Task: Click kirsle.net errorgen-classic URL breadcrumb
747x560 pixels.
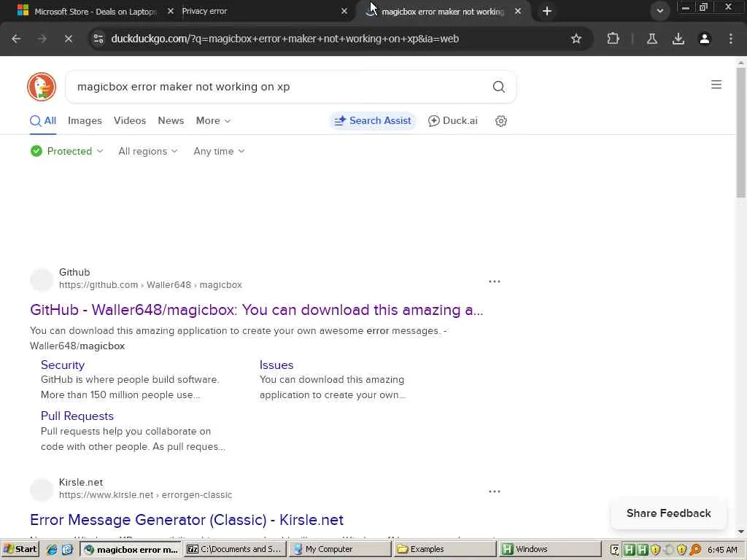Action: tap(145, 495)
